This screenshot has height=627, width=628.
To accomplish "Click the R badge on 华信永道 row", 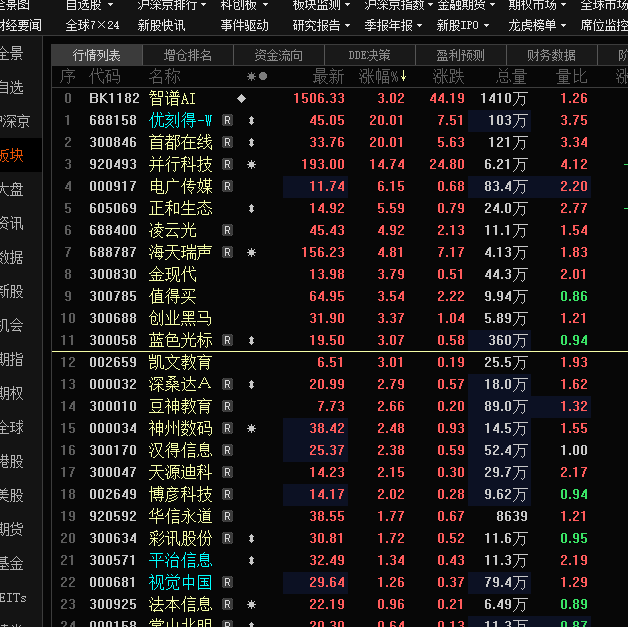I will 227,516.
